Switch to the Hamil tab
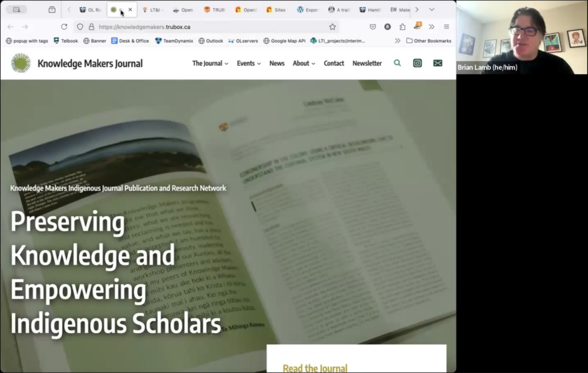 [x=370, y=10]
